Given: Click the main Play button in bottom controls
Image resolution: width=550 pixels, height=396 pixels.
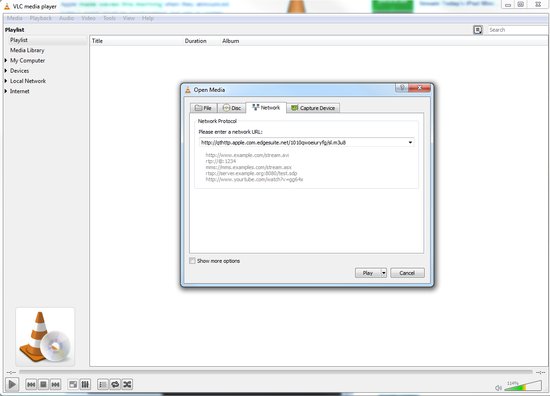Looking at the screenshot, I should 12,384.
